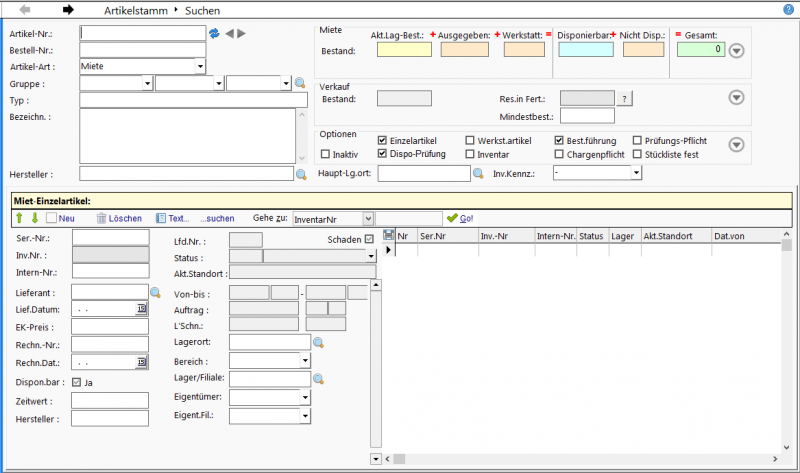
Task: Sort table by Ser.Nr column header
Action: click(x=448, y=236)
